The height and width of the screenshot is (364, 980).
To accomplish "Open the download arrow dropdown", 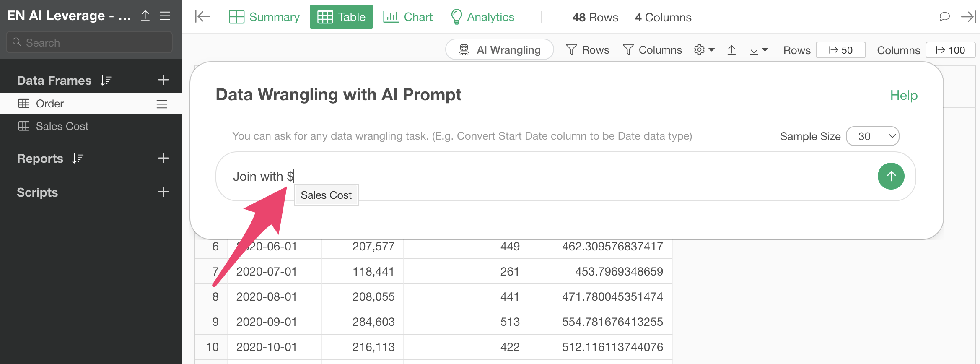I will coord(759,50).
